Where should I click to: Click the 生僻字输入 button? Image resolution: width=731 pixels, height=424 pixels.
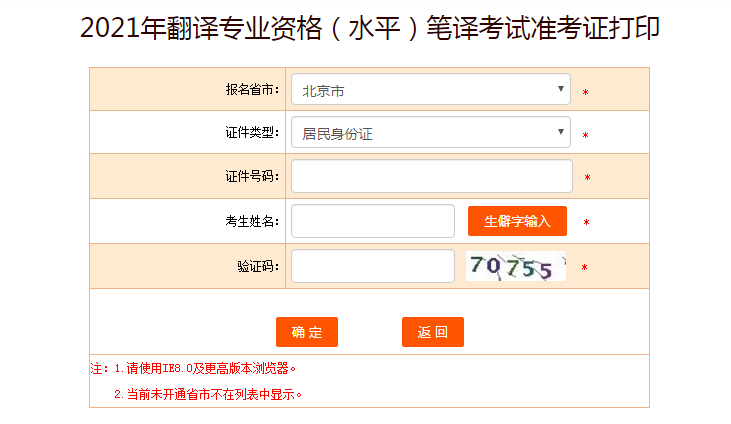click(x=517, y=221)
